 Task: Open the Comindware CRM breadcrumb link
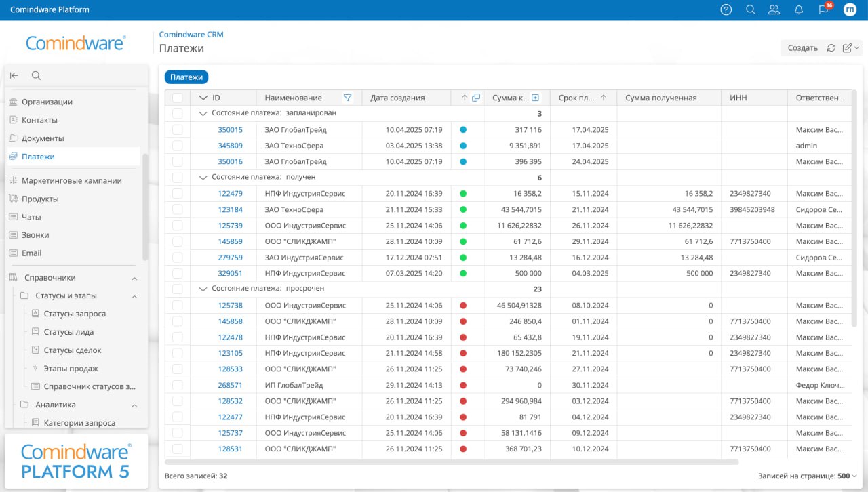[191, 35]
